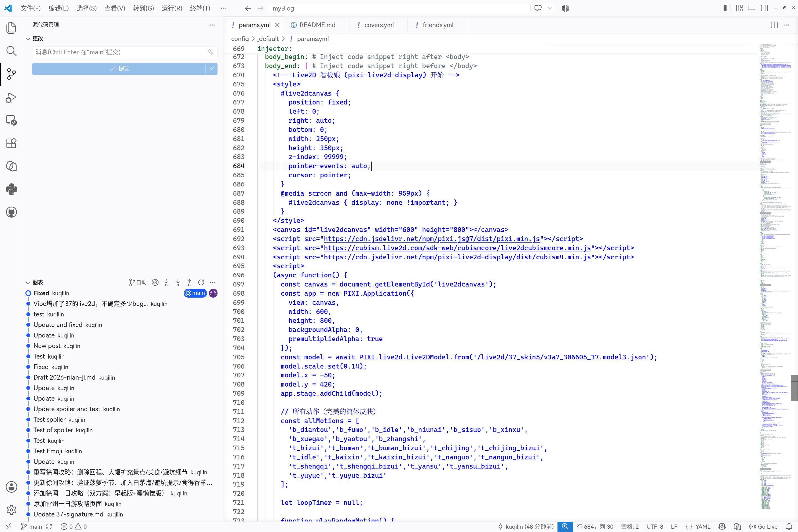Click the remote window icon in status bar
The image size is (798, 532).
point(9,526)
